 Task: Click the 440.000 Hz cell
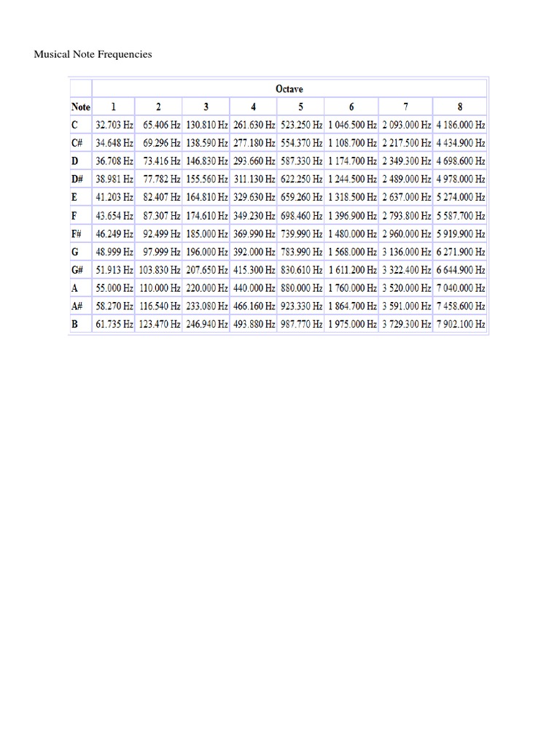coord(254,288)
